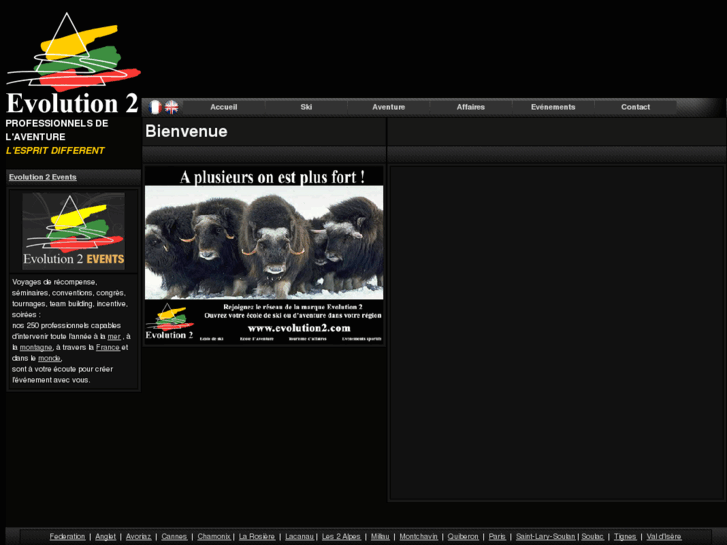This screenshot has width=727, height=545.
Task: Open the Anglet footer link
Action: (x=105, y=537)
